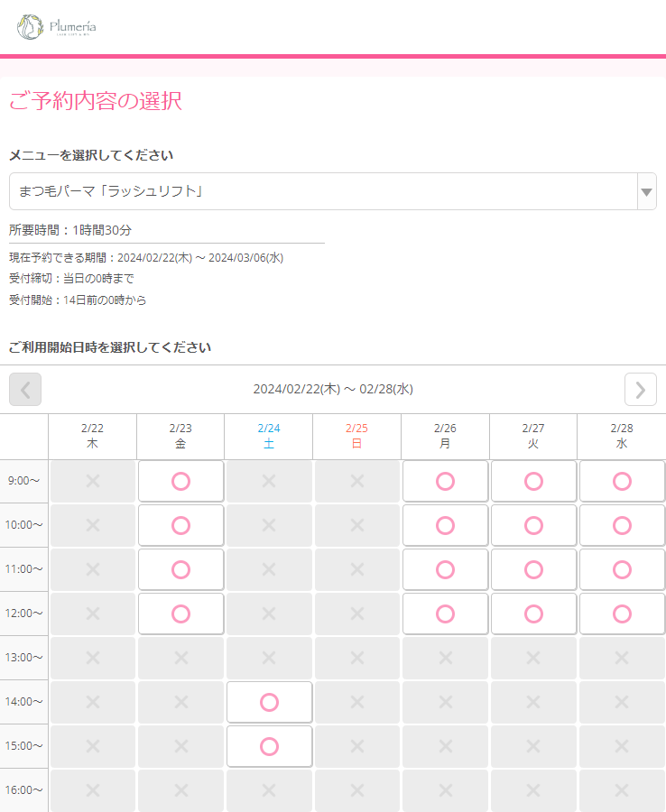Viewport: 666px width, 812px height.
Task: Click the 現在予約できる期間 line
Action: (146, 258)
